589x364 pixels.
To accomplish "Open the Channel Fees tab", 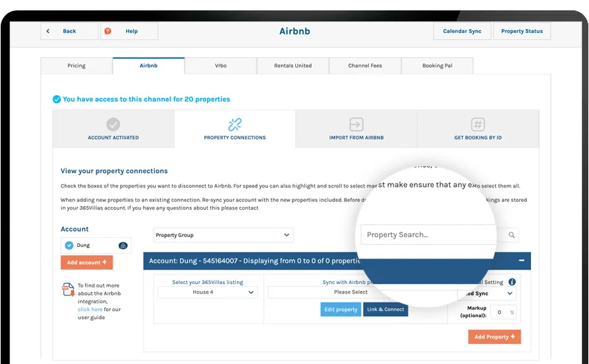I will tap(365, 65).
